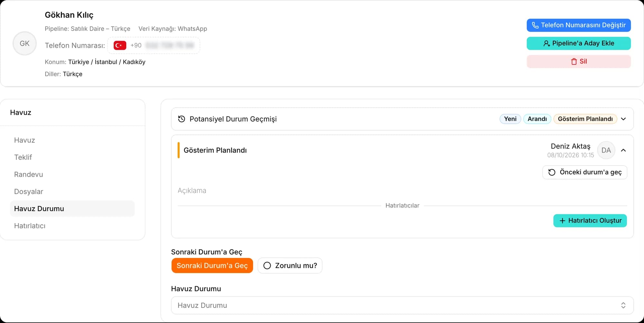Expand the Potansiyel Durum Geçmişi chevron
The height and width of the screenshot is (323, 644).
coord(623,119)
